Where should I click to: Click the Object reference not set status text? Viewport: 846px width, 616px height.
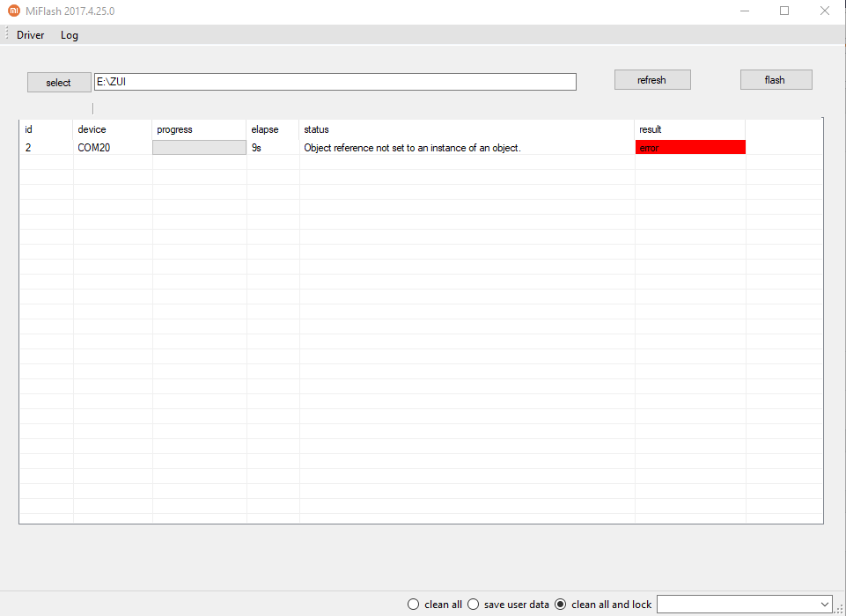pyautogui.click(x=412, y=148)
